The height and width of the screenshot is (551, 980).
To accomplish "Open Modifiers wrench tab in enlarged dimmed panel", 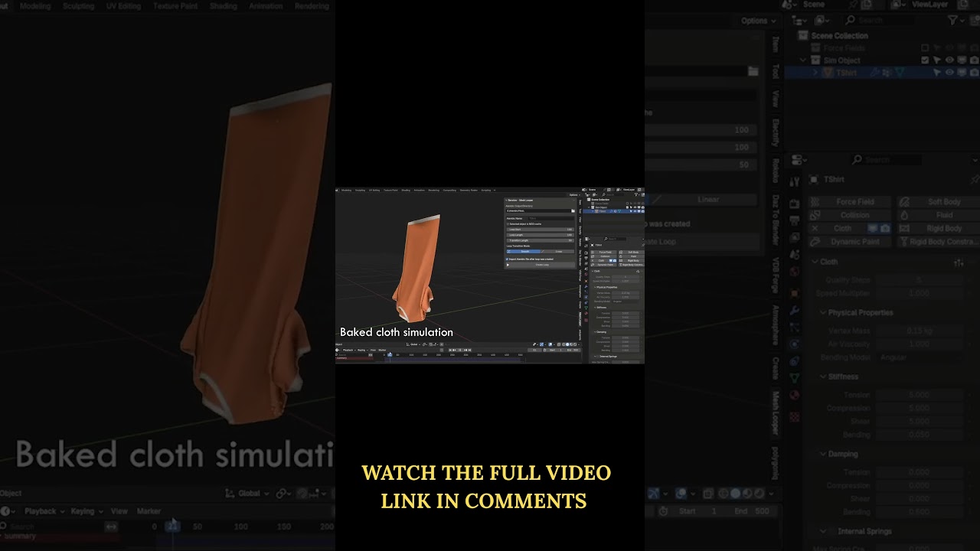I will (795, 311).
